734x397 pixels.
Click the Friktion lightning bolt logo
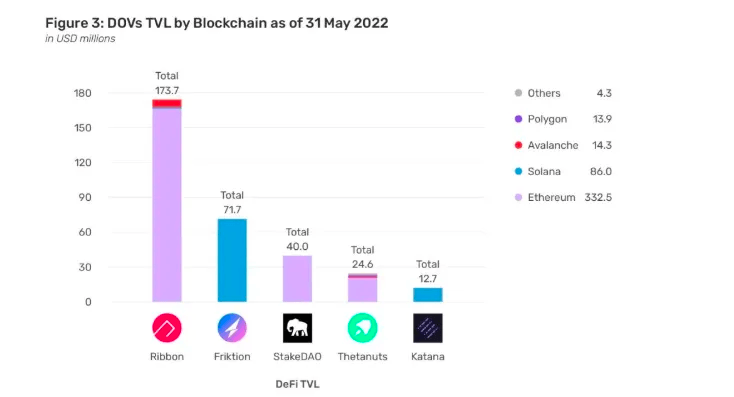point(232,328)
